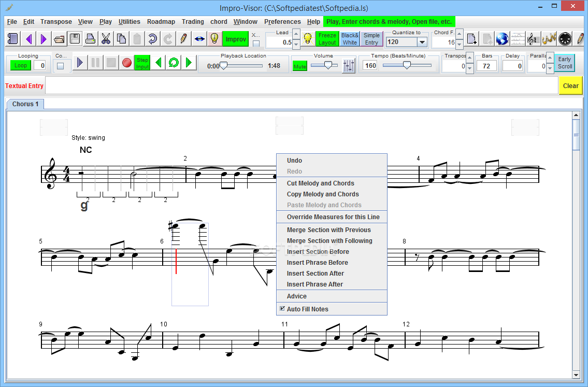Decrease the Transpose spinner

[470, 68]
